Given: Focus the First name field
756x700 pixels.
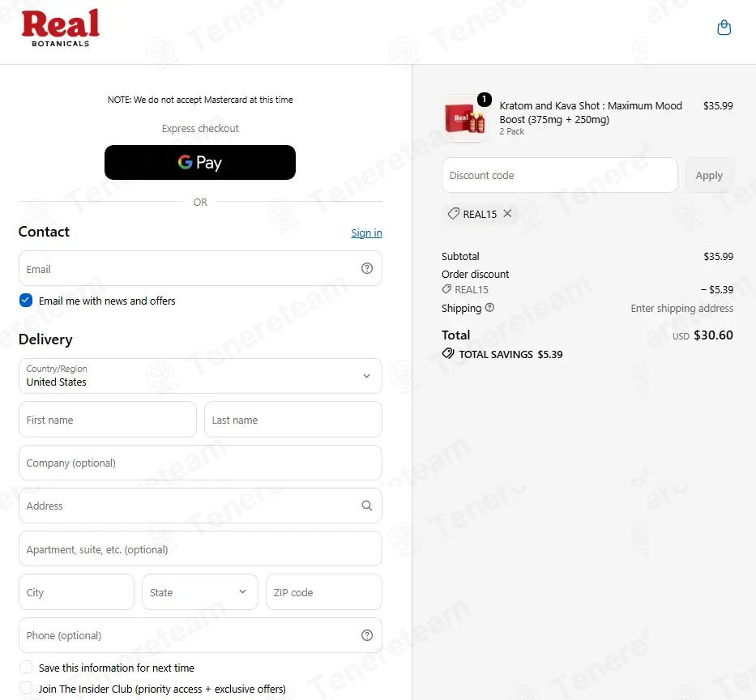Looking at the screenshot, I should pyautogui.click(x=108, y=420).
